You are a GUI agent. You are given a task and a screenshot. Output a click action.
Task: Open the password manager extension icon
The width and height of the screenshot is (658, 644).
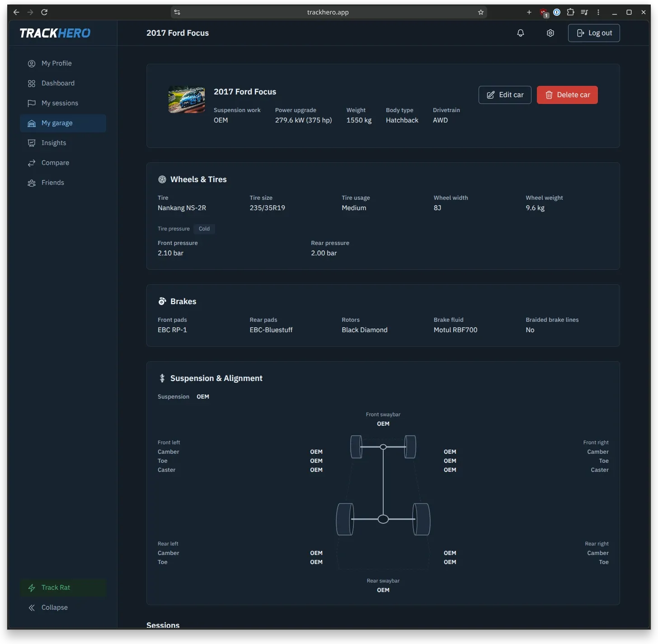pos(557,12)
